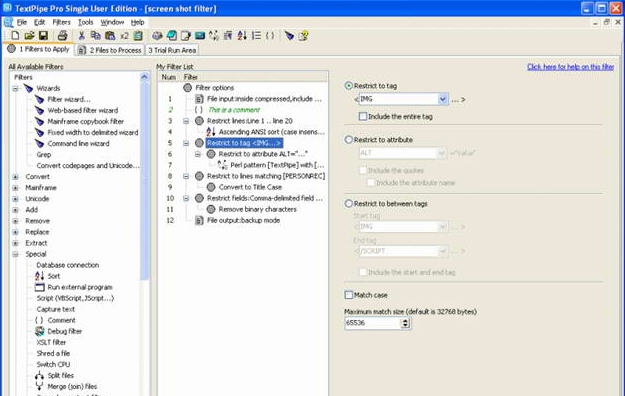Expand the Unicode filter category
This screenshot has height=396, width=625.
(x=16, y=199)
